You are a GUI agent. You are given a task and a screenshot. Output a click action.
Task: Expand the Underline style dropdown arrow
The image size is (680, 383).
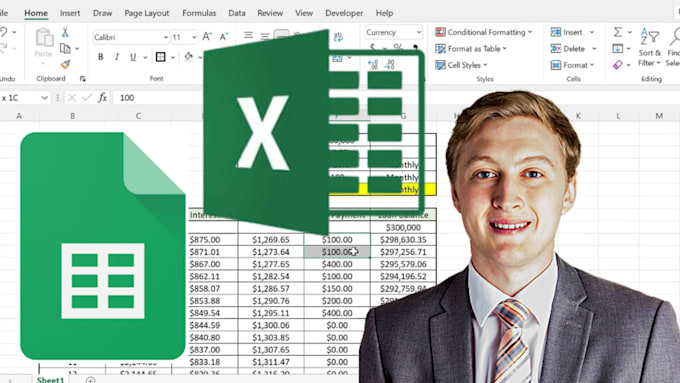pos(145,57)
